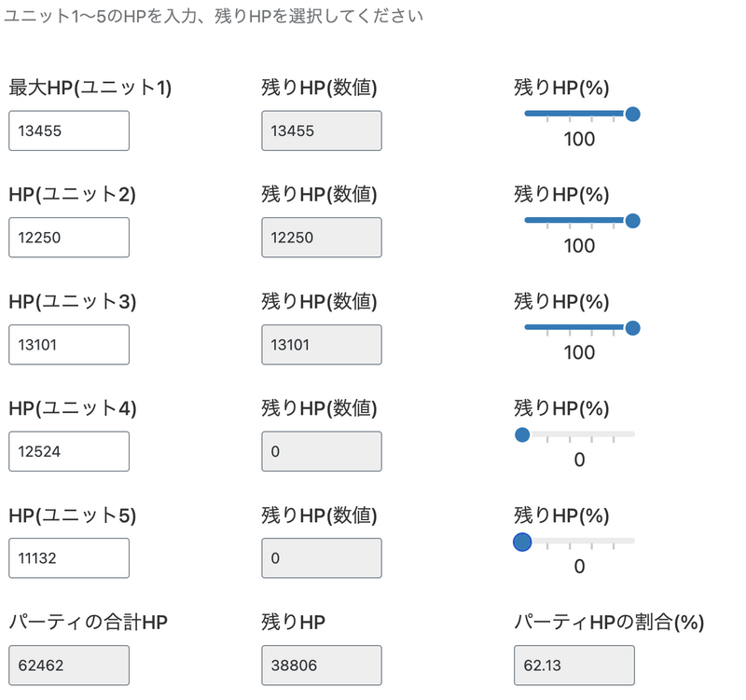Focus the HP(ユニット3) input showing 13101

pos(69,345)
